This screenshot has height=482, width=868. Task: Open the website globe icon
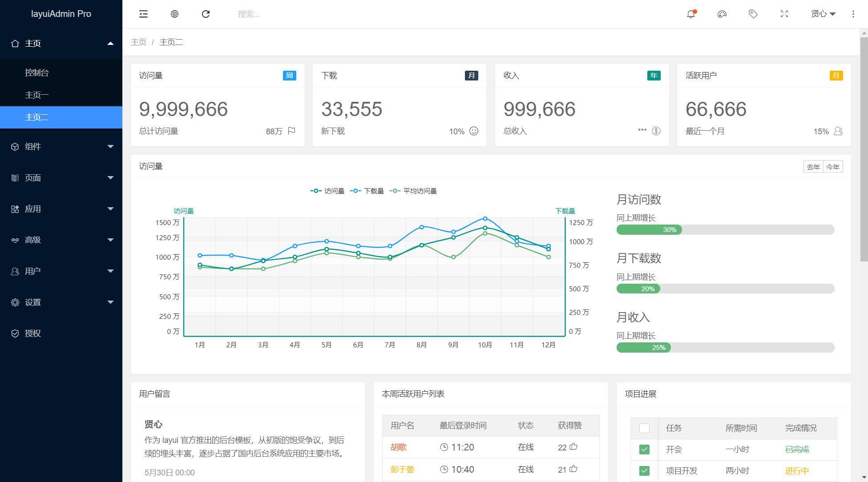(x=174, y=14)
